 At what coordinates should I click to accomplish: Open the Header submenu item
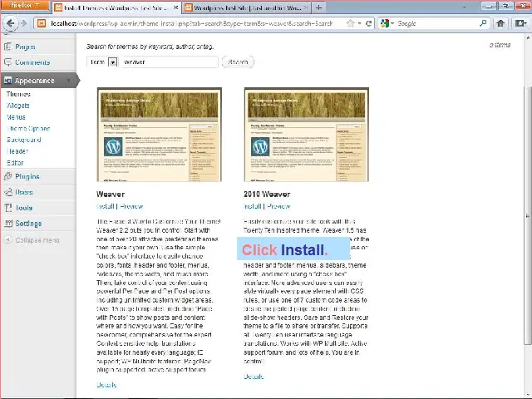pos(17,151)
